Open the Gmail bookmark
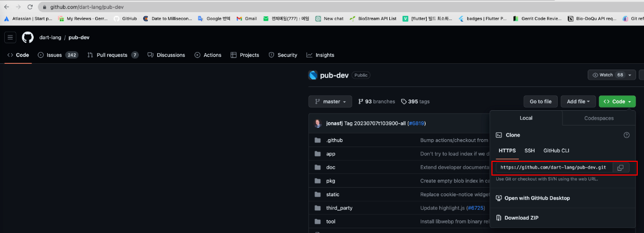Viewport: 644px width, 233px height. (x=246, y=18)
